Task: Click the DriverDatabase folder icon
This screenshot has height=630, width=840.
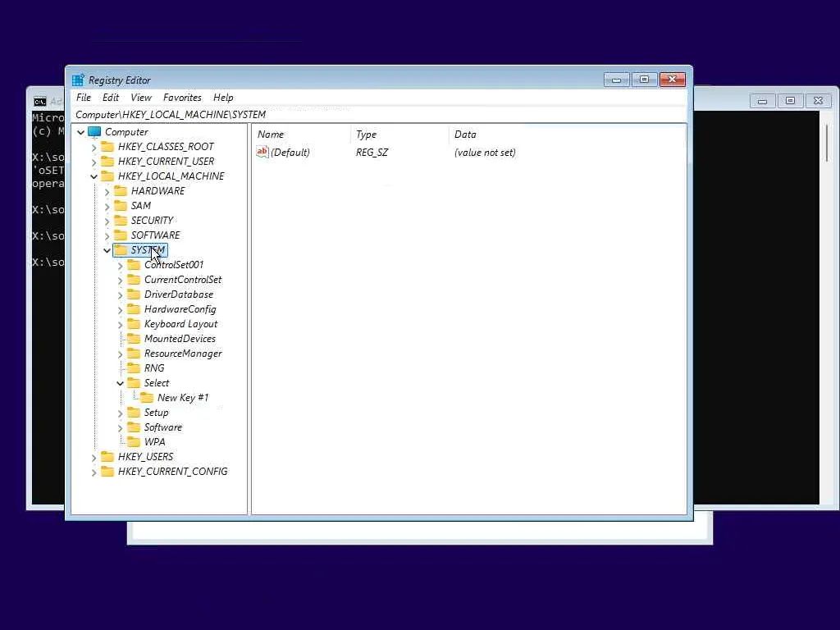Action: coord(134,294)
